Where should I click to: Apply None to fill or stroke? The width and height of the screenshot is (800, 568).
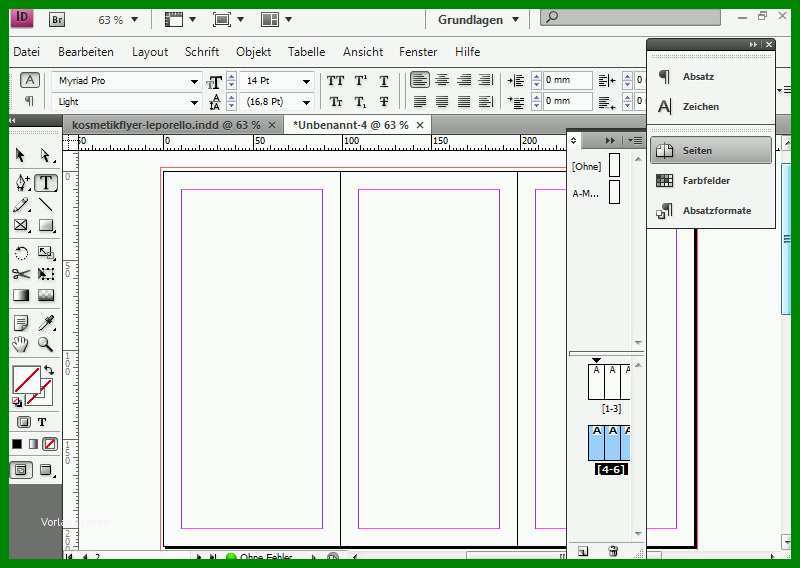coord(50,444)
